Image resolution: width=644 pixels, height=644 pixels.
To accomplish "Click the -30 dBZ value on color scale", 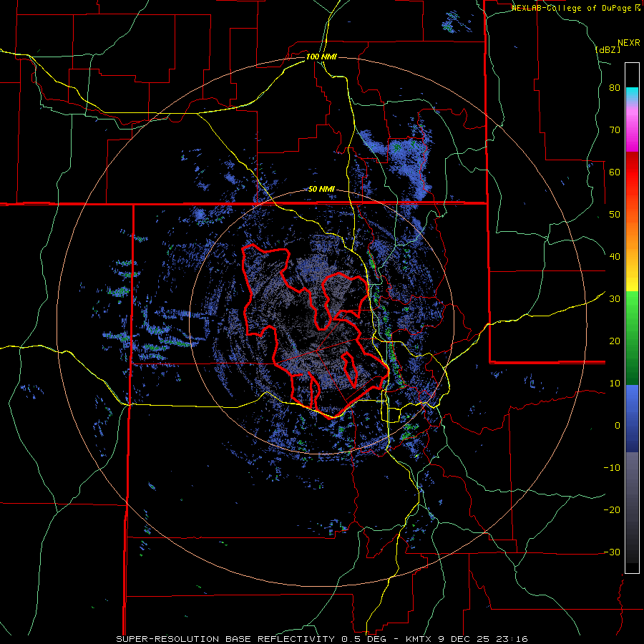I will 612,552.
